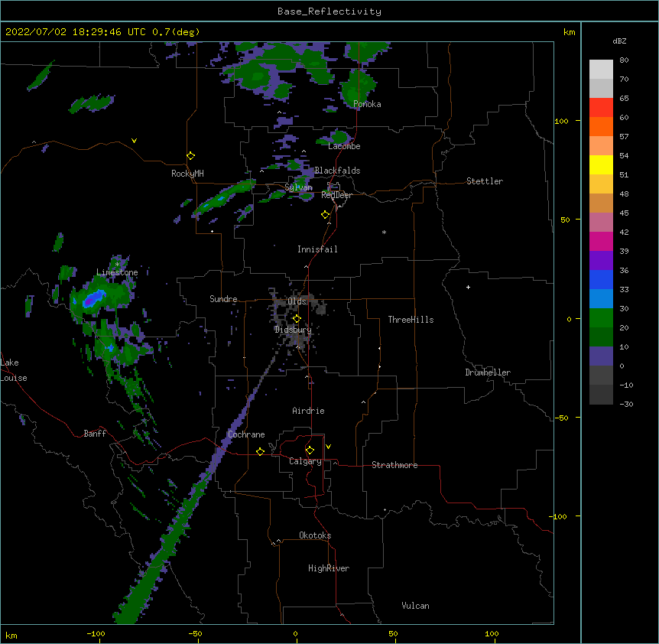Select the bright yellow 51-54 dBZ legend swatch
Image resolution: width=659 pixels, height=644 pixels.
(x=601, y=164)
